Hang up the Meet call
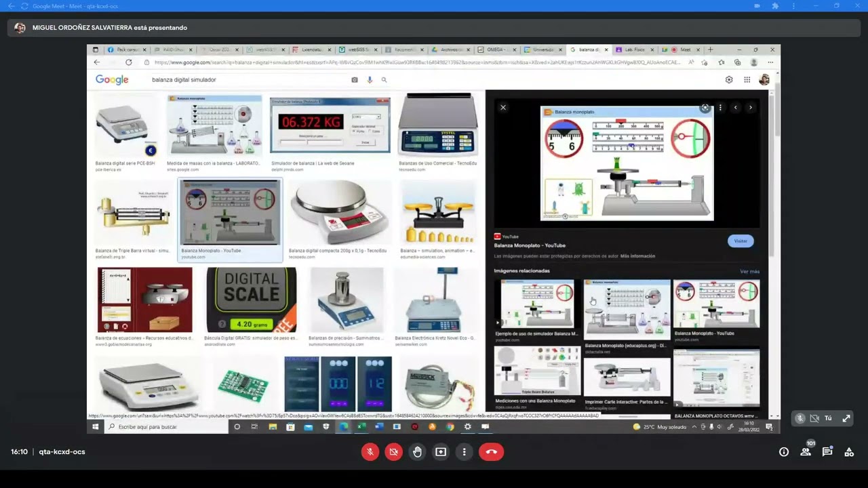Image resolution: width=868 pixels, height=488 pixels. click(492, 451)
